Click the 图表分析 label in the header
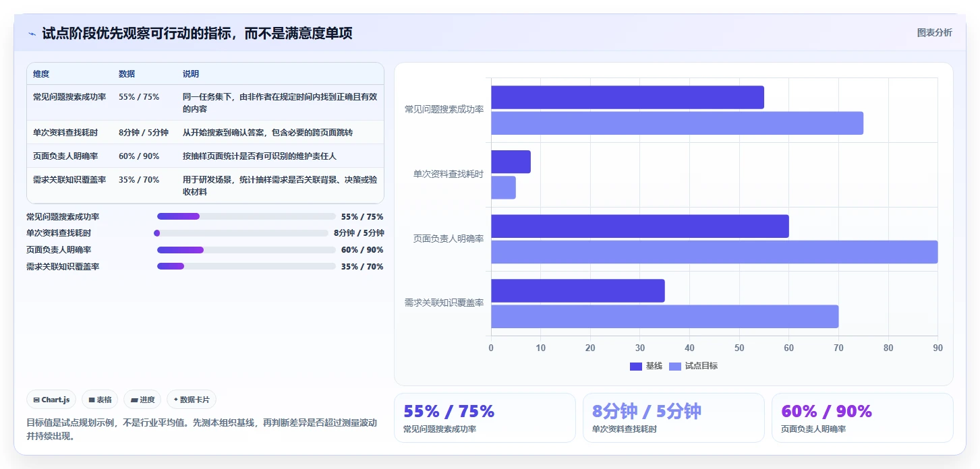Screen dimensions: 980x469 click(x=934, y=32)
